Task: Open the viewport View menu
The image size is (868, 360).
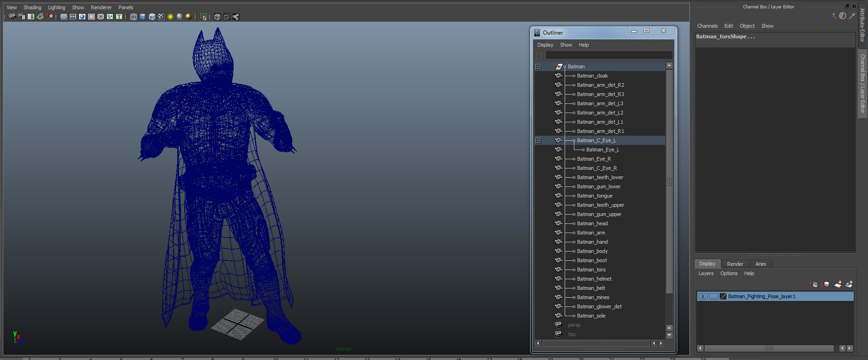Action: click(x=12, y=7)
